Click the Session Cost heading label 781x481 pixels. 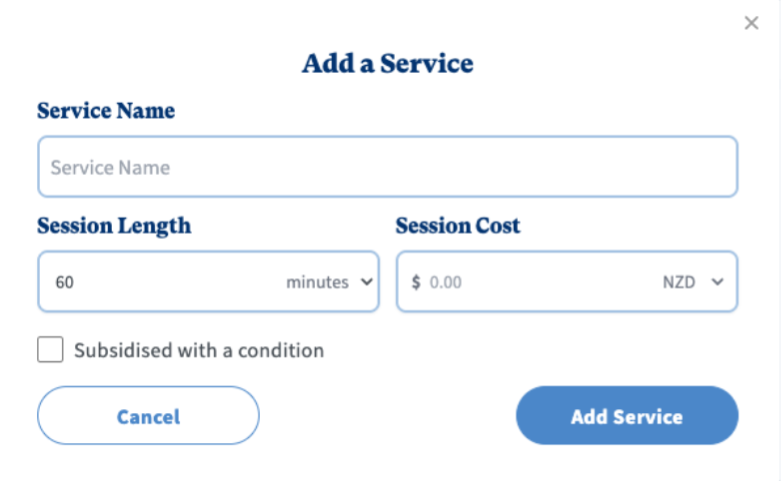[458, 226]
